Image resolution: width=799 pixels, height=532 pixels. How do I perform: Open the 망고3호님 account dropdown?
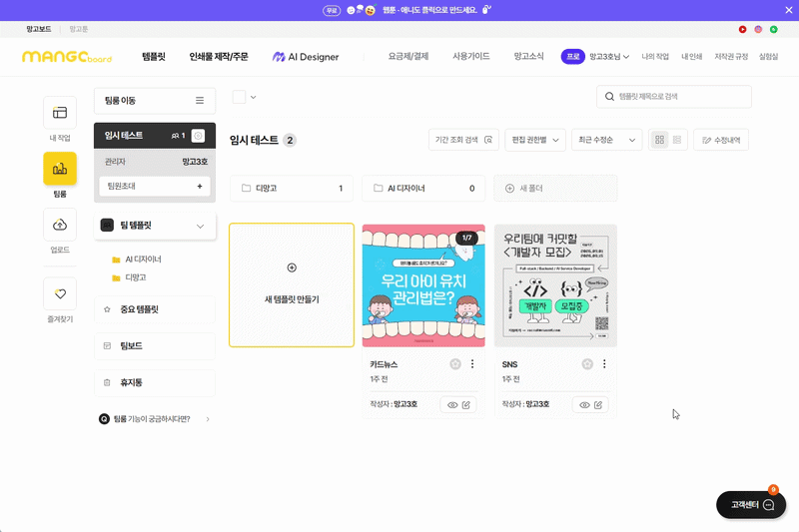pos(609,57)
